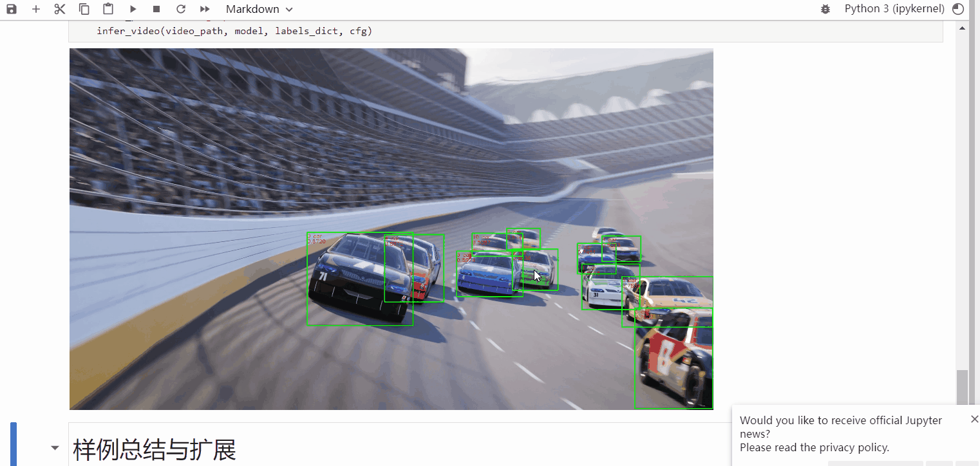Copy the selected cell
980x466 pixels.
tap(84, 9)
